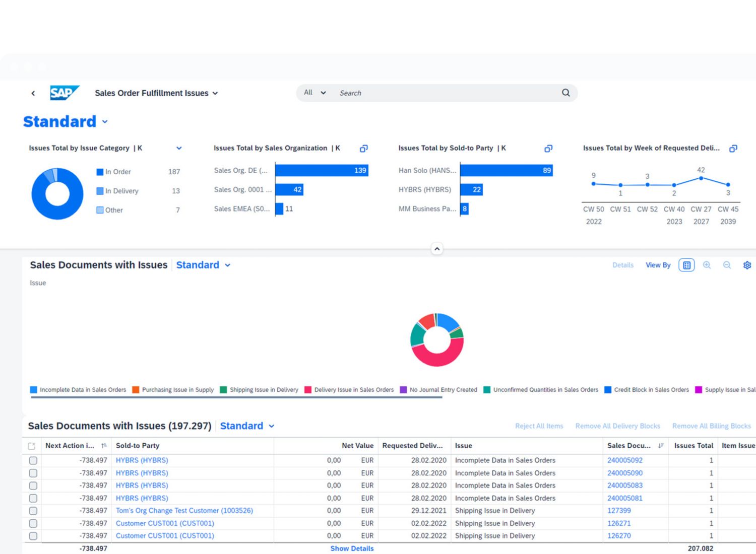Open Sold-to Party chart in expanded view

pos(548,149)
